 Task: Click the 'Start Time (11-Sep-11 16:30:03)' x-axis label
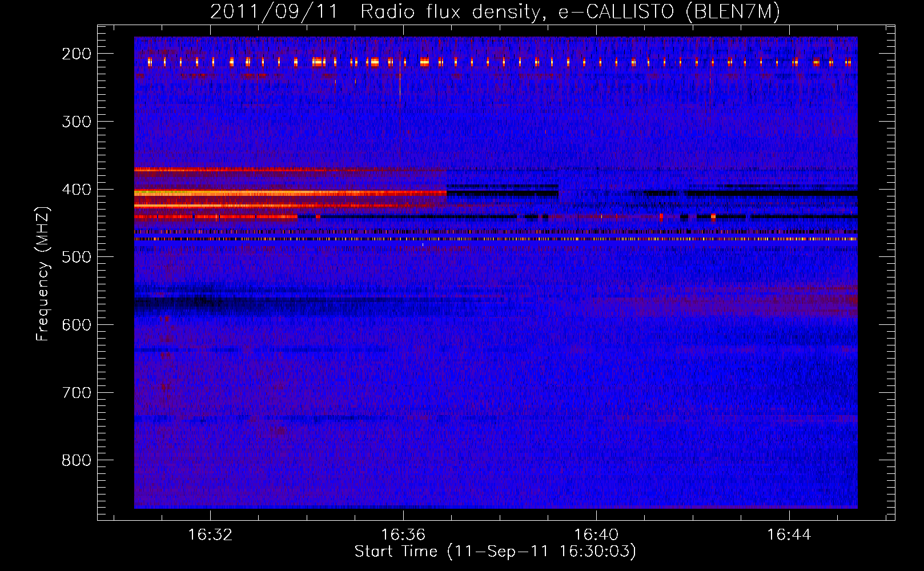(495, 552)
